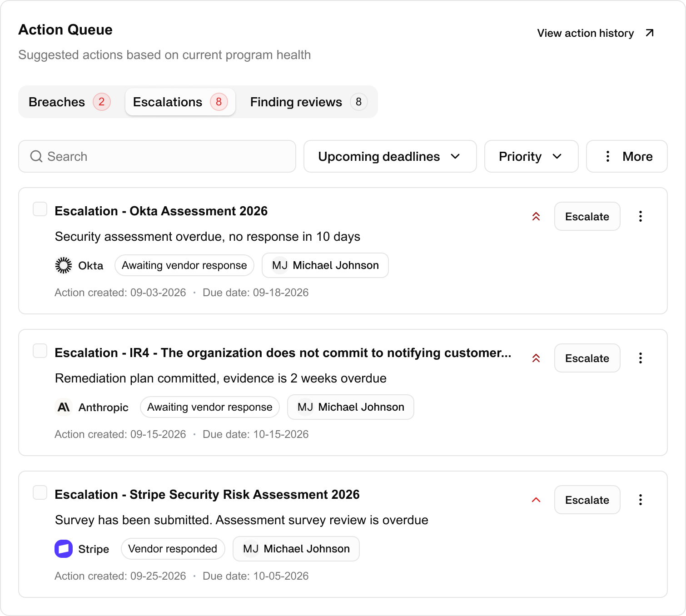Screen dimensions: 686x616
Task: Click the Action created: 09-15-2026 text
Action: coord(120,434)
